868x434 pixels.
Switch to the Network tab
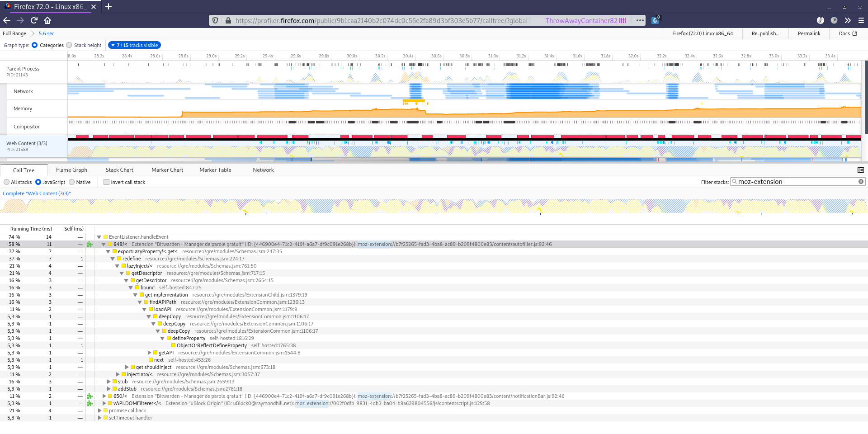pyautogui.click(x=263, y=170)
